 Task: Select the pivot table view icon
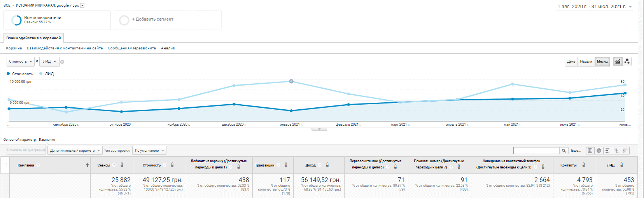point(625,151)
